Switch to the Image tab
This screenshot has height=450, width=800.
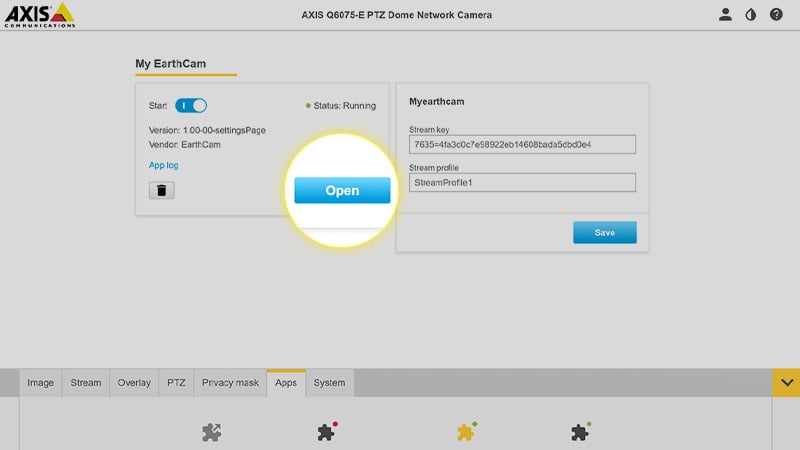coord(40,383)
